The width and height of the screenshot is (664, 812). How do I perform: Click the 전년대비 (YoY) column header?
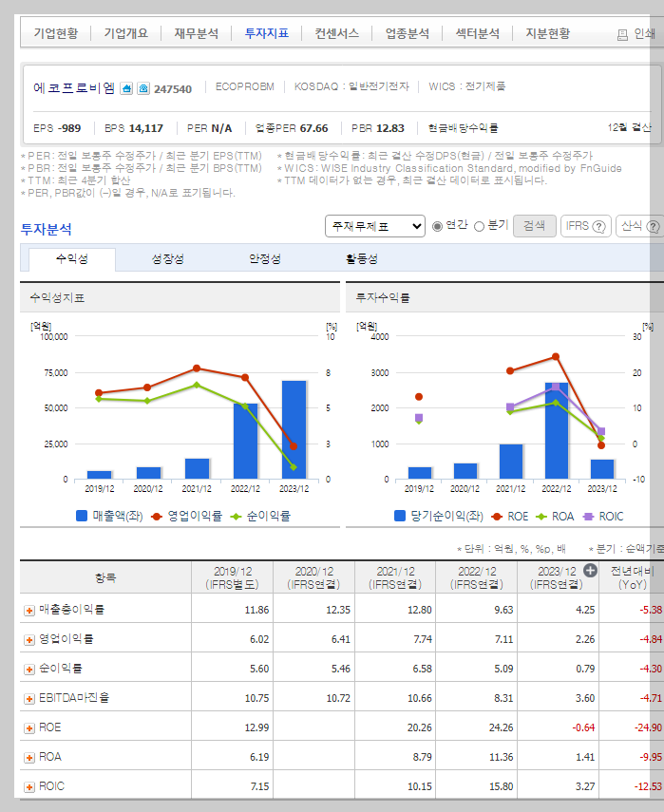point(632,577)
